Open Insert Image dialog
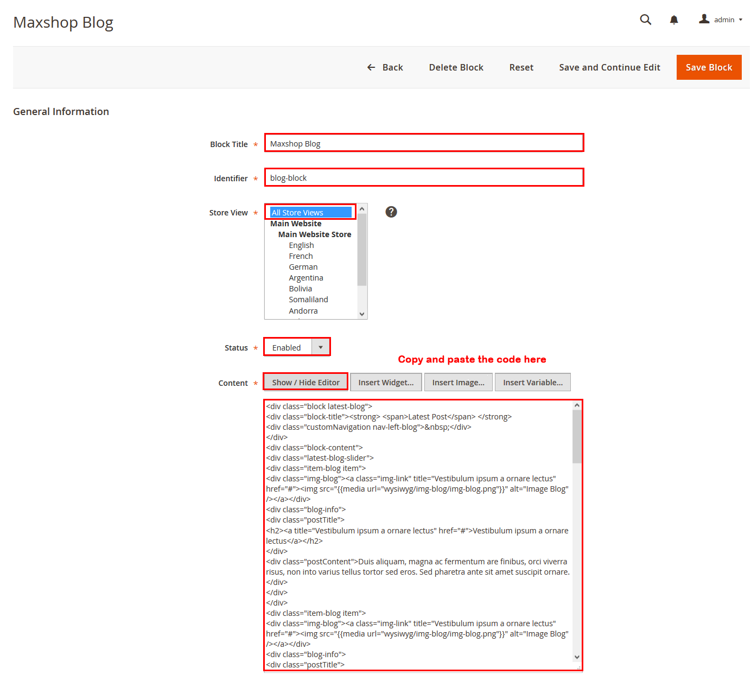This screenshot has width=751, height=700. coord(458,382)
